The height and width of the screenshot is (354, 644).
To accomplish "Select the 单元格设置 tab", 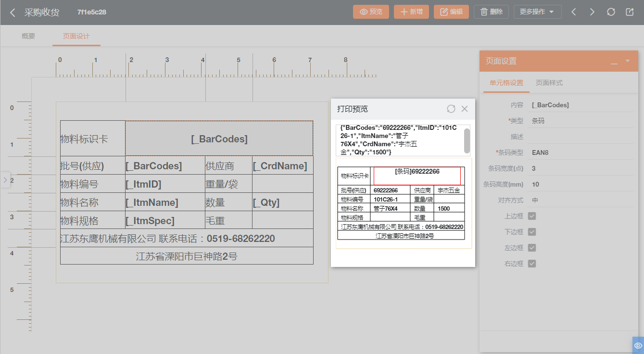I will 506,83.
